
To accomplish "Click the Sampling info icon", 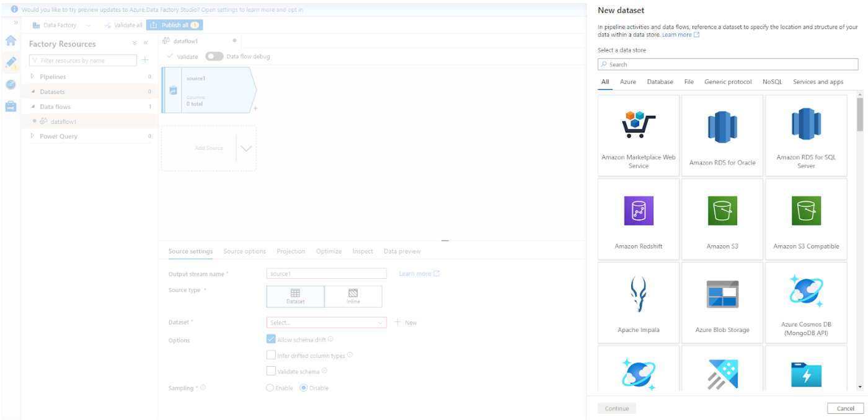I will [203, 387].
